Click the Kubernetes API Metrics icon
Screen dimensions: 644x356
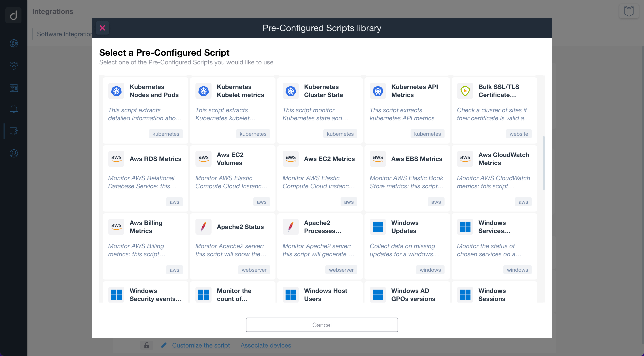click(378, 91)
